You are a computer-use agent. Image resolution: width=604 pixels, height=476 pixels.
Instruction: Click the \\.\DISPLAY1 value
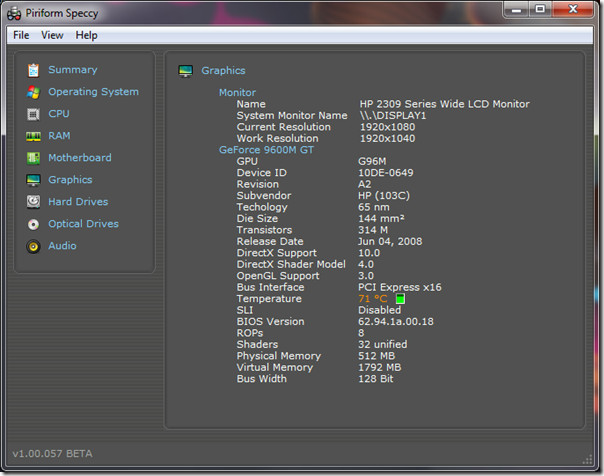393,116
